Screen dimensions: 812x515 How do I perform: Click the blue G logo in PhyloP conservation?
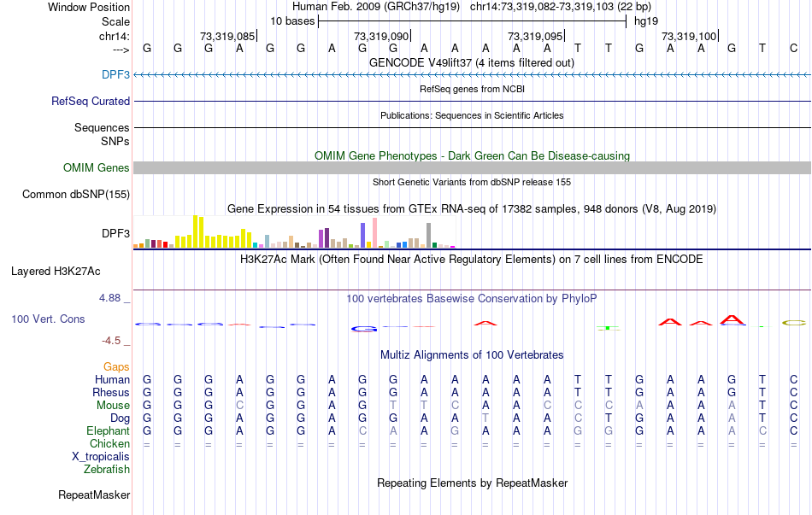pos(364,328)
